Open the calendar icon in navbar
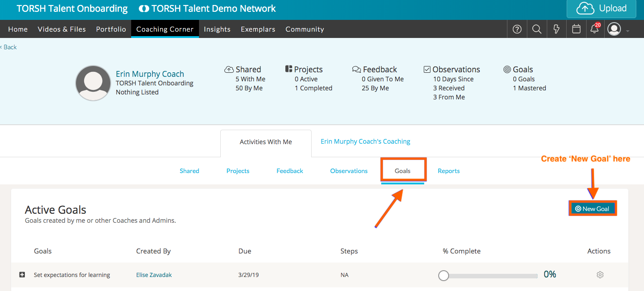This screenshot has height=291, width=644. coord(576,29)
